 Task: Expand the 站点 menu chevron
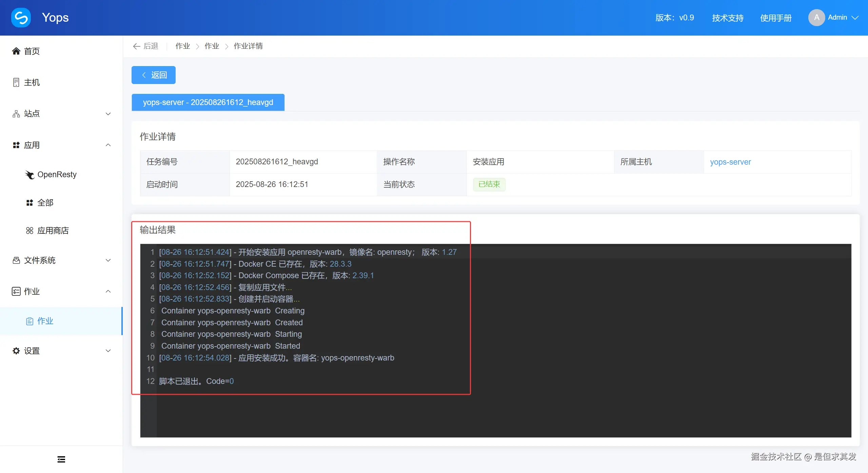pyautogui.click(x=108, y=114)
